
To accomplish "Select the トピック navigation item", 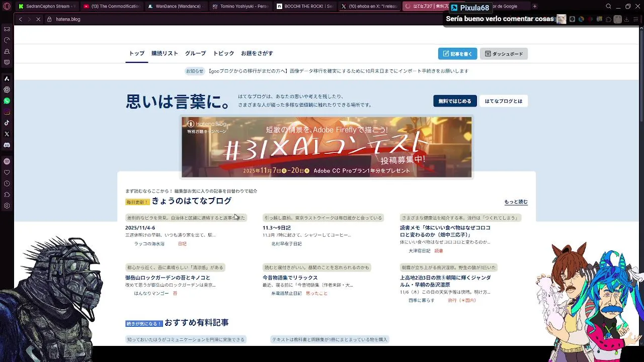I will click(223, 53).
